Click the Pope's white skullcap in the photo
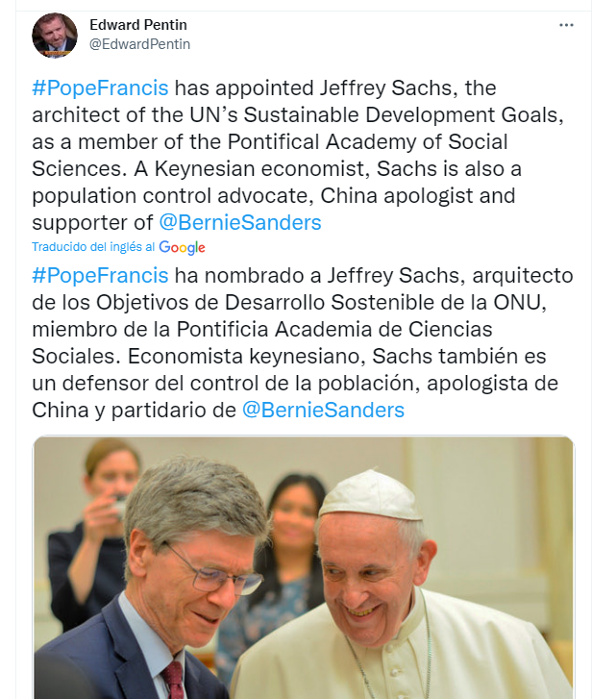Screen dimensions: 616x699 (370, 495)
